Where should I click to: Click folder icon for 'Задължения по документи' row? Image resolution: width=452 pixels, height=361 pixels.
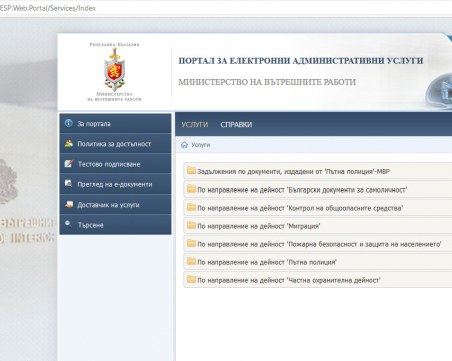191,171
